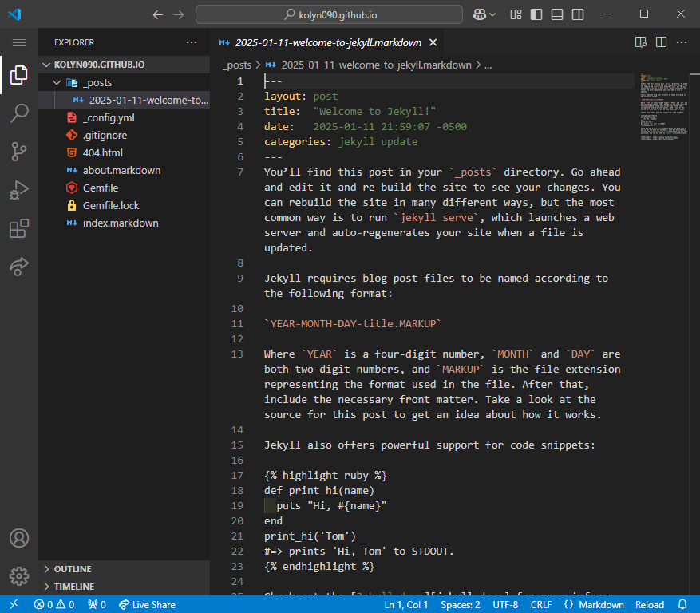Open _config.yml in the explorer
700x613 pixels.
pyautogui.click(x=109, y=117)
